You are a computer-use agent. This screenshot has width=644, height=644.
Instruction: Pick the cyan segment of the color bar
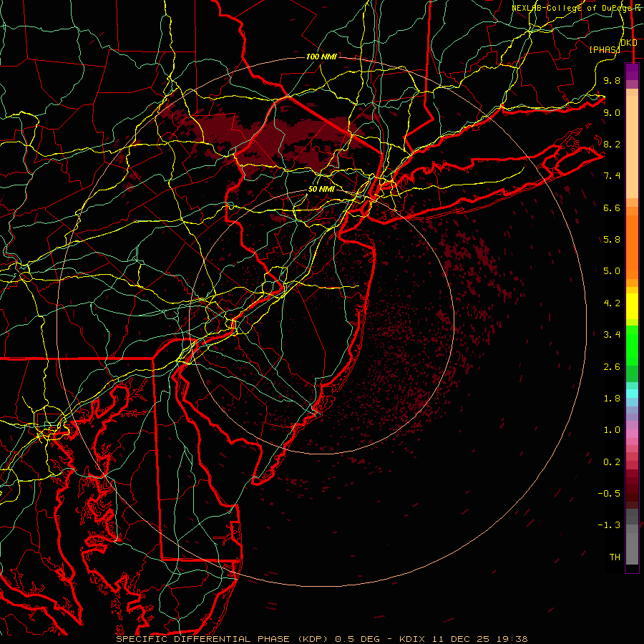(x=632, y=394)
